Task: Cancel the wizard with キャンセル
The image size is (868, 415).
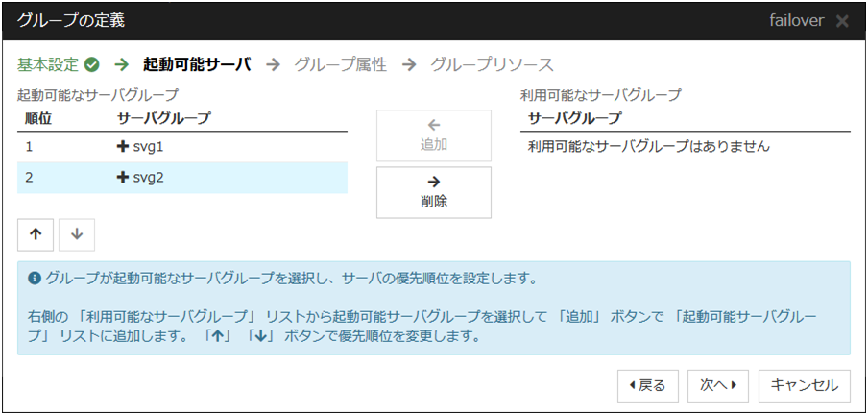Action: [804, 385]
